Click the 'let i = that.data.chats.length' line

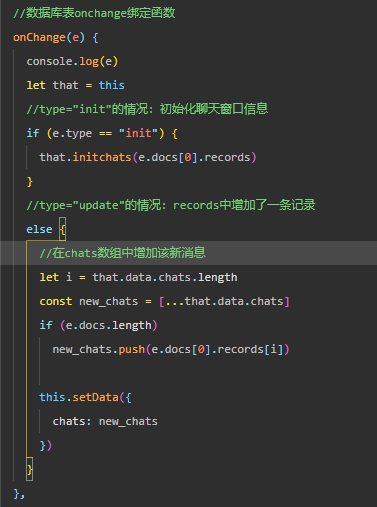(138, 277)
